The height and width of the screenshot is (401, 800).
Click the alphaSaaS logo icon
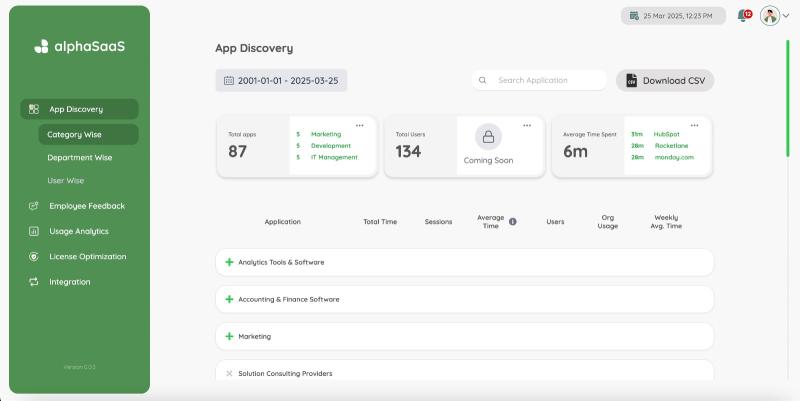click(x=41, y=46)
